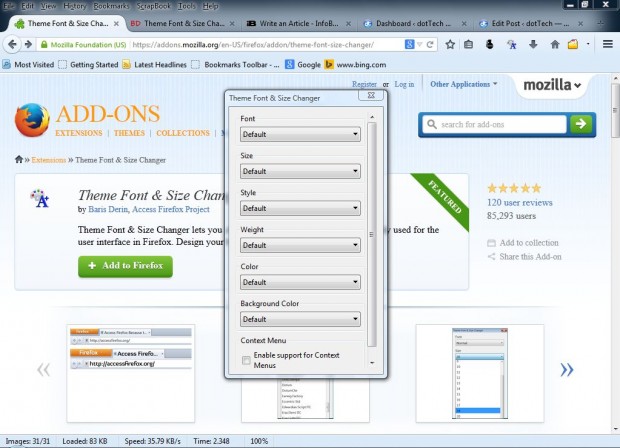Open the Font dropdown
620x448 pixels.
(300, 134)
